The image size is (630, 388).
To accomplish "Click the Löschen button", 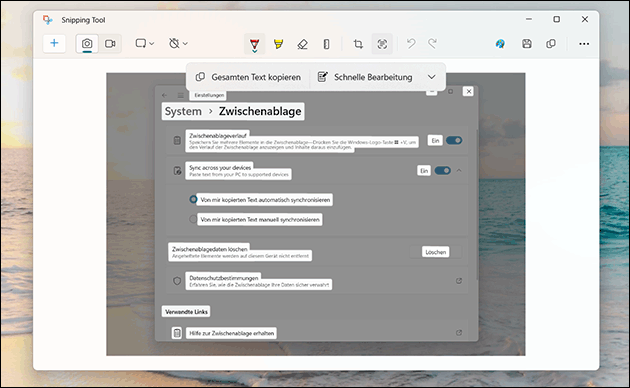I will 436,252.
